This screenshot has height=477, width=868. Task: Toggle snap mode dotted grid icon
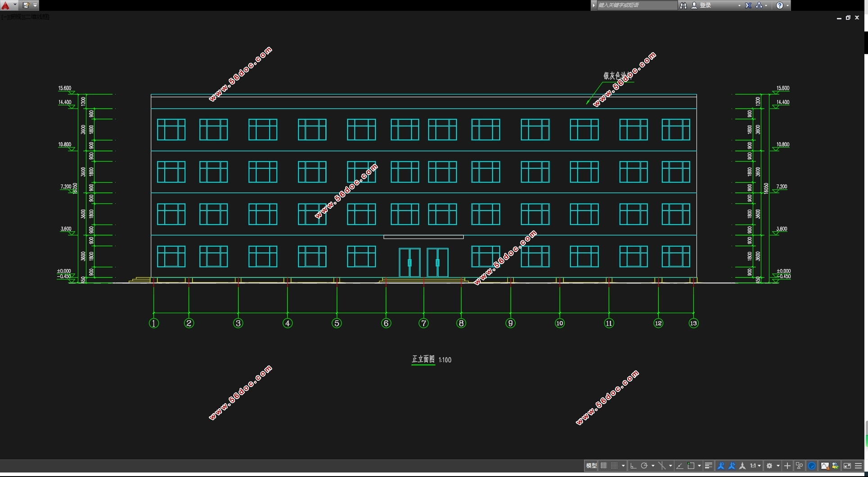614,466
